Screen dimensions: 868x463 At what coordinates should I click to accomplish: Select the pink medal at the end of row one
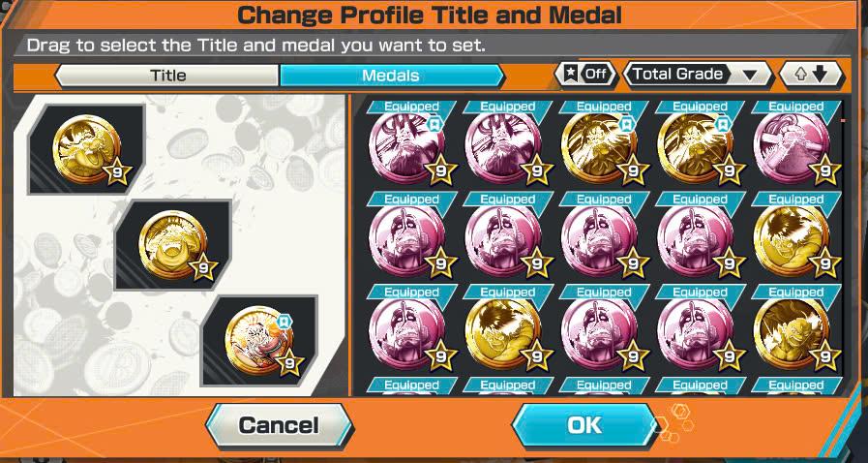pos(792,148)
